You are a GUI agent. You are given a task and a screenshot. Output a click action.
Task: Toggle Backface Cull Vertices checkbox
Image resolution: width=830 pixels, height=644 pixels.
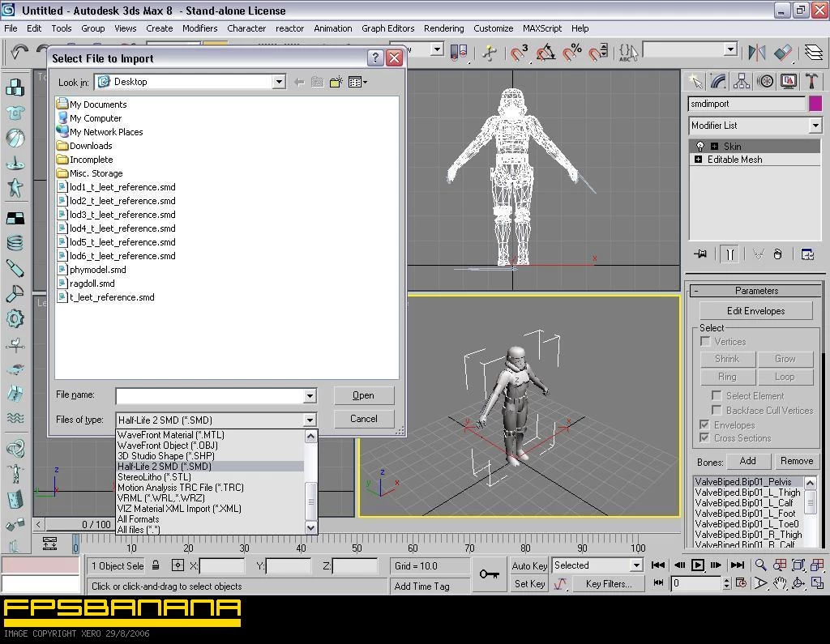pos(717,410)
